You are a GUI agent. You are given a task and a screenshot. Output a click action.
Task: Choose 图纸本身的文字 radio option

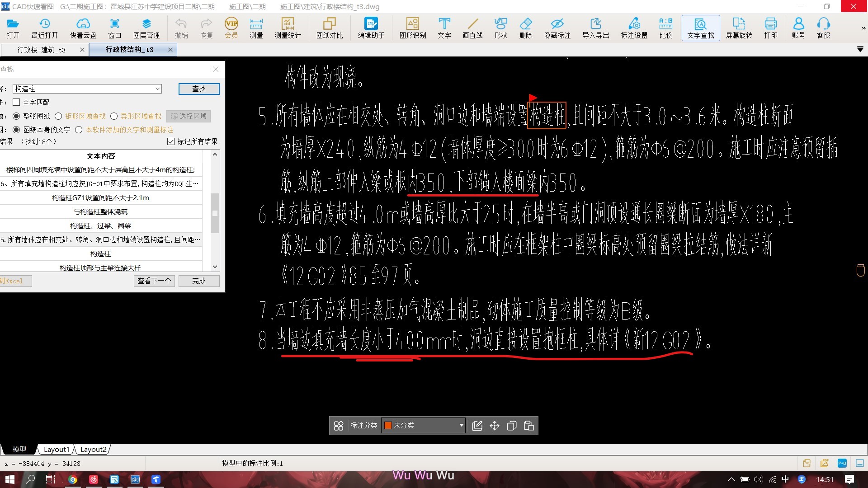16,130
